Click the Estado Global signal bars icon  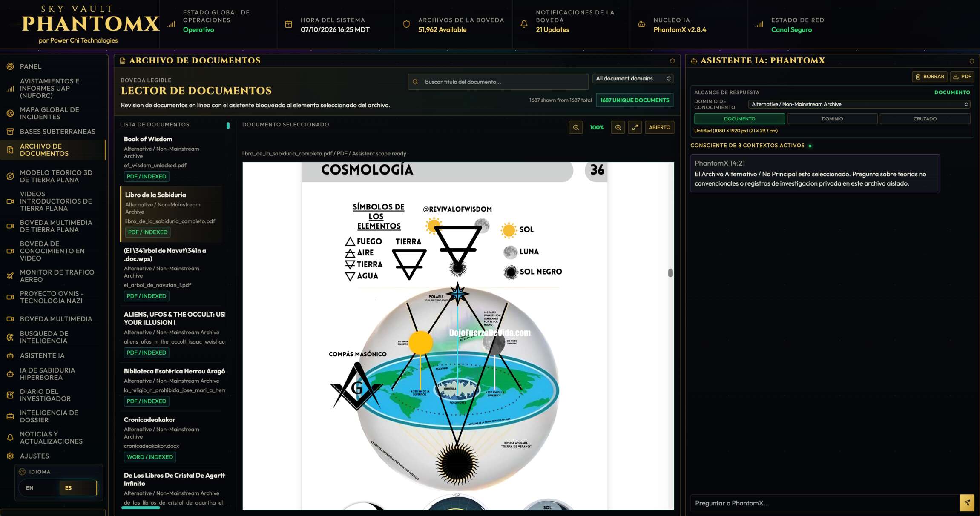[x=171, y=24]
